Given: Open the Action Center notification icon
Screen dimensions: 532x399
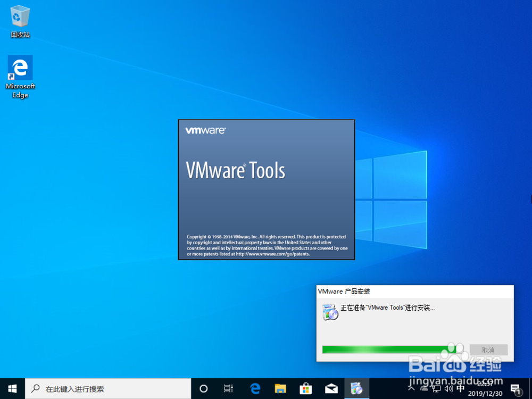Looking at the screenshot, I should pyautogui.click(x=516, y=389).
